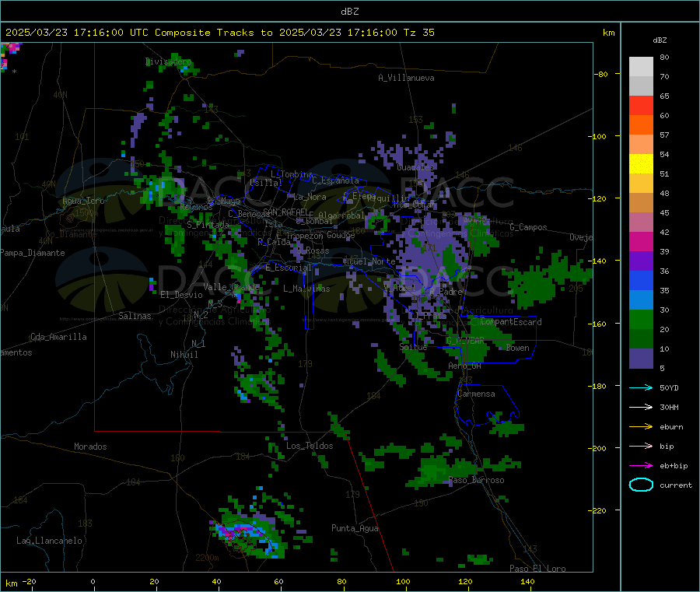Click the A_Villanueva map label

pos(406,78)
